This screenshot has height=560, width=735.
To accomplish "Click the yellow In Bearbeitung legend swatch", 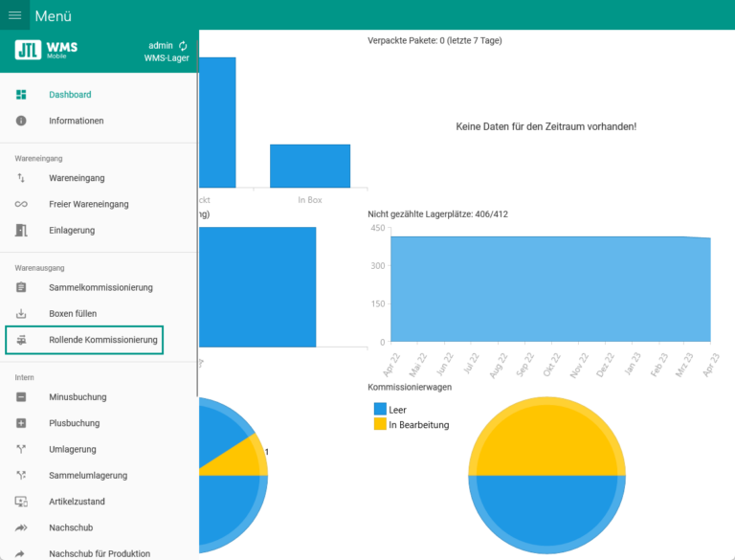I will (379, 424).
